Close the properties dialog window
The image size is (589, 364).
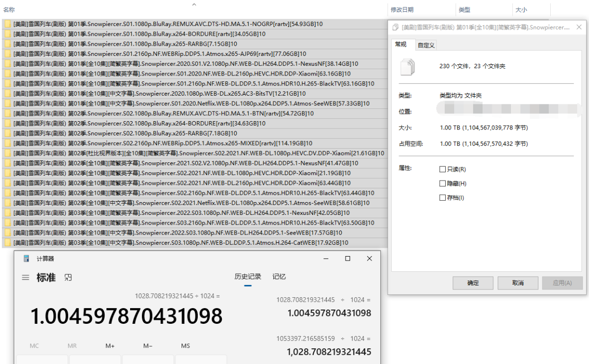pos(579,27)
